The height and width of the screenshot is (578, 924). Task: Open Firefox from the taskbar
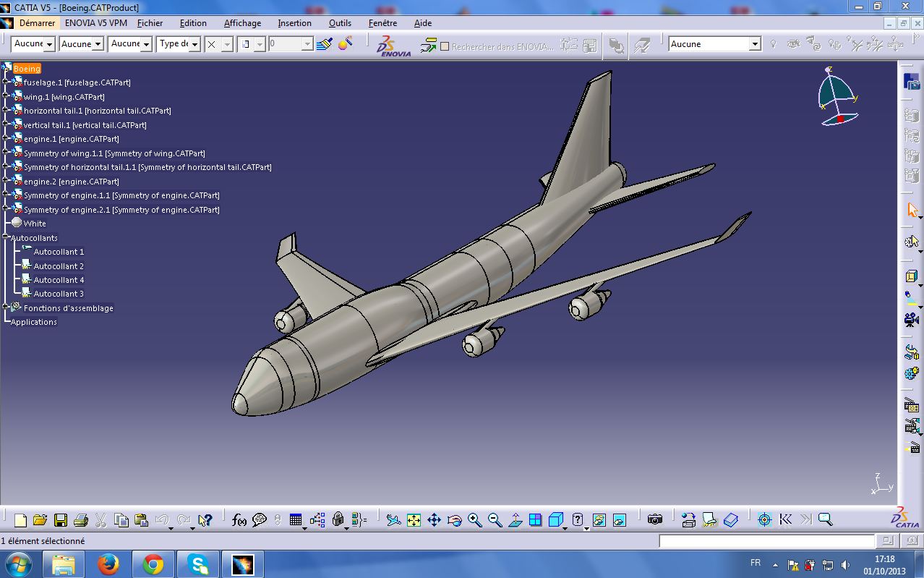[108, 564]
